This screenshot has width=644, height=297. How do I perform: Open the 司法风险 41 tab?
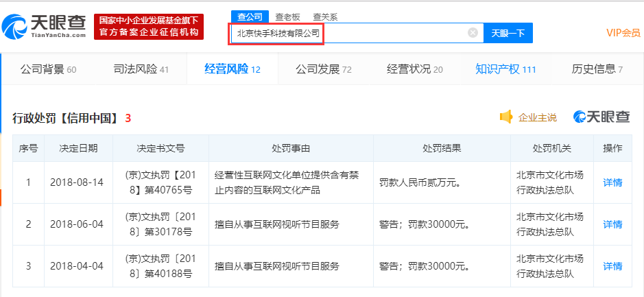[141, 69]
